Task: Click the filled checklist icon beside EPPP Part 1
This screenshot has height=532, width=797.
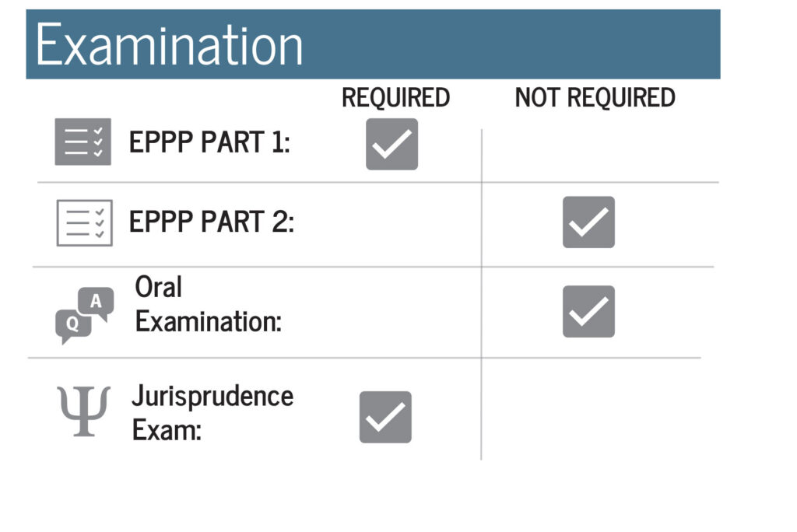Action: [x=83, y=142]
